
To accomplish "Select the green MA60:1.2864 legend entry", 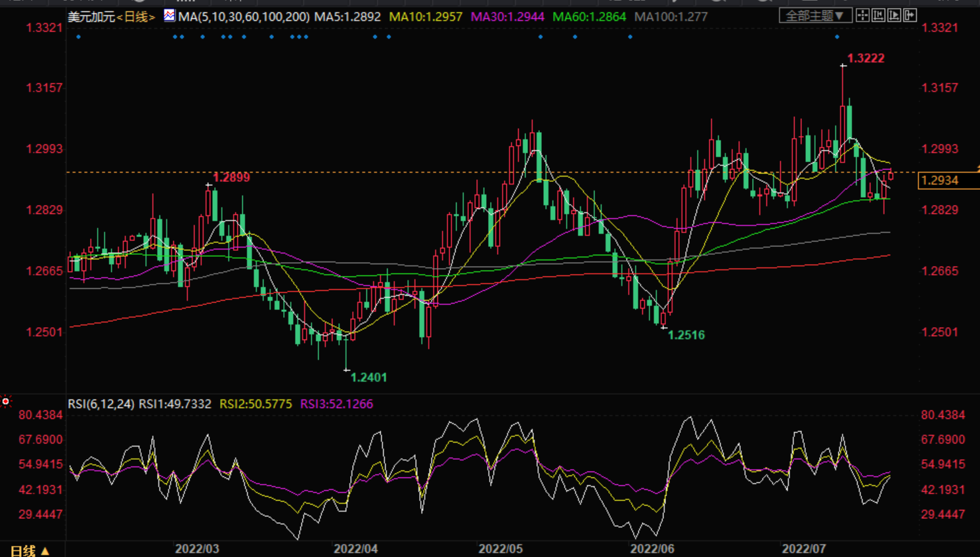I will 589,16.
